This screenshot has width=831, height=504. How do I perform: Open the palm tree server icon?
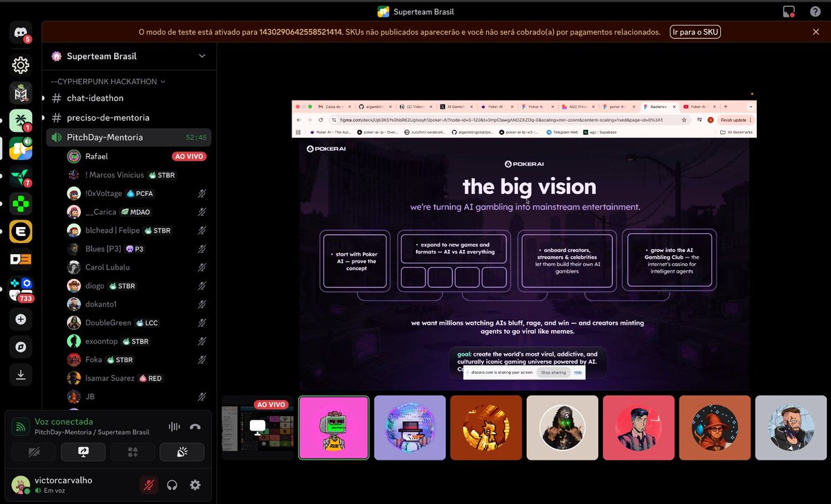pyautogui.click(x=21, y=120)
